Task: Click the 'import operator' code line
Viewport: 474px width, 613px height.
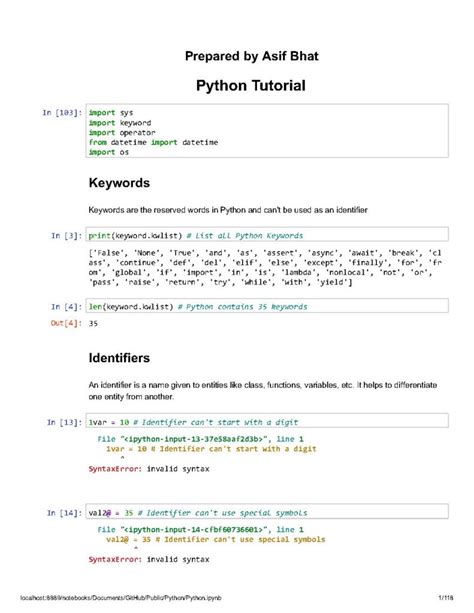Action: point(122,133)
